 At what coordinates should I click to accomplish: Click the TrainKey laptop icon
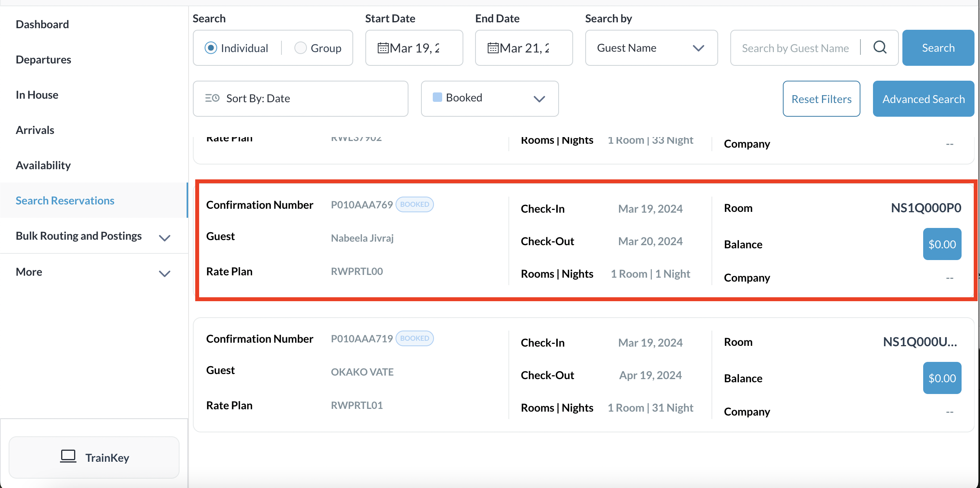click(x=68, y=456)
